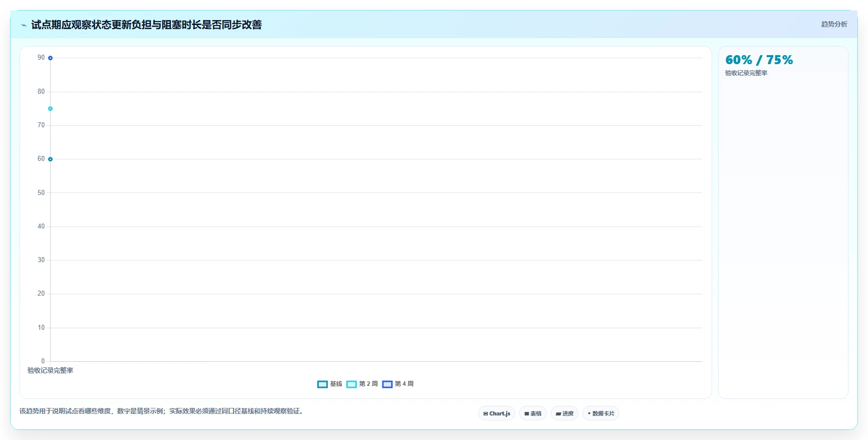Click the trend icon beside the panel title
Viewport: 868px width, 440px height.
[24, 25]
